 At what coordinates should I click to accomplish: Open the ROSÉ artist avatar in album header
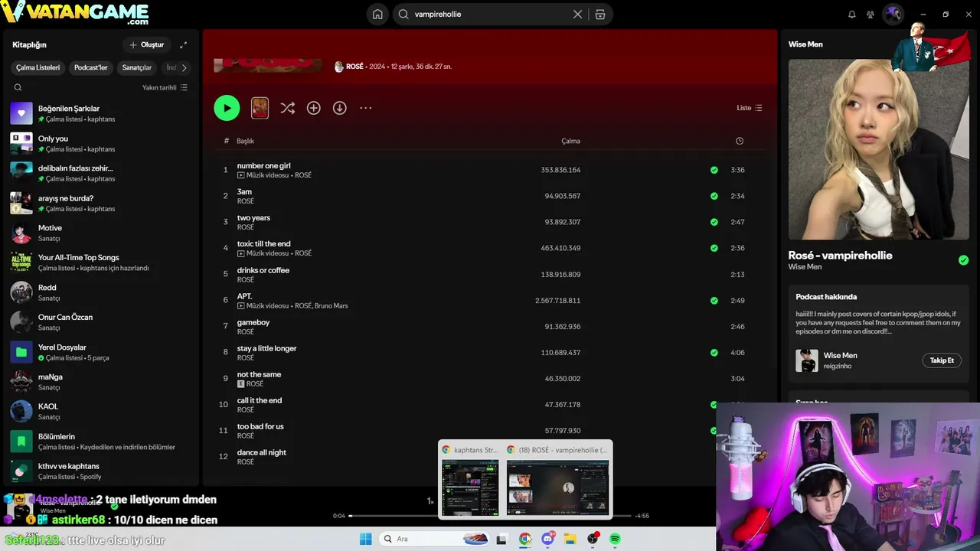(339, 67)
